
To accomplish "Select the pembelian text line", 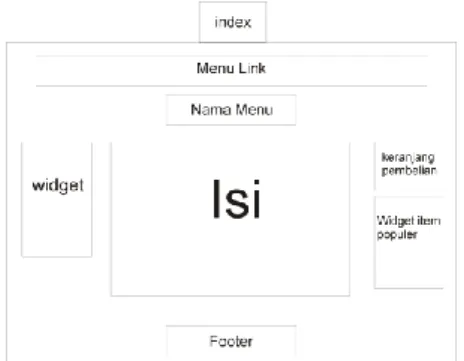I will 409,171.
